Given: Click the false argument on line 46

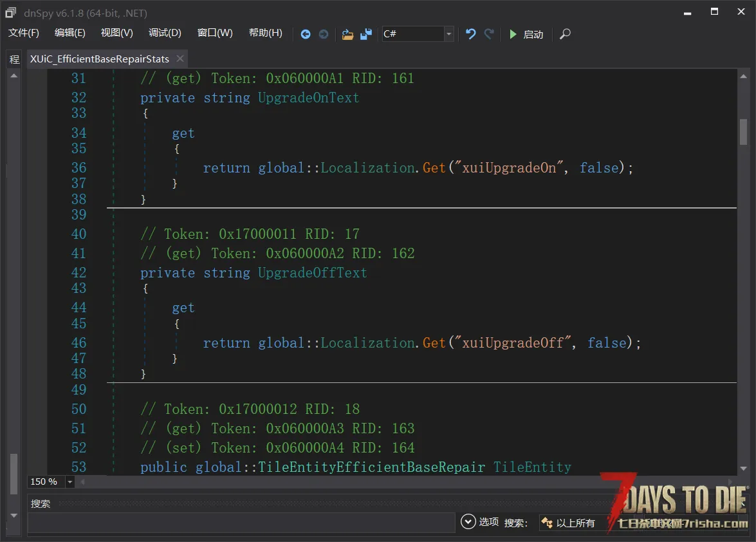Looking at the screenshot, I should [x=607, y=342].
